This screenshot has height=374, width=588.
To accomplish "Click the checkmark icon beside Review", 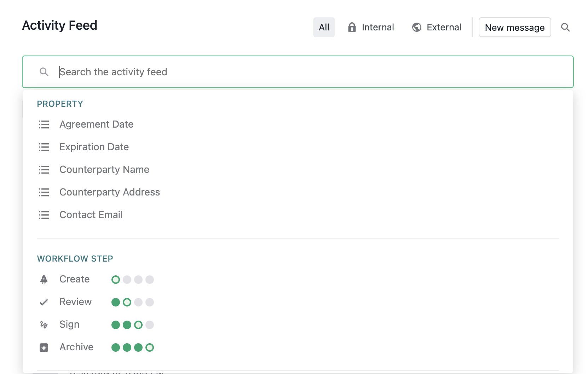I will point(44,302).
